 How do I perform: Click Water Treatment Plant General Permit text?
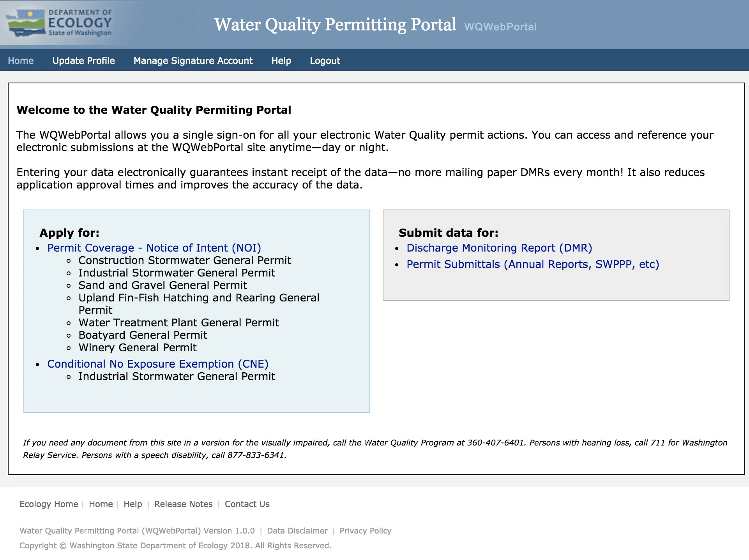(x=178, y=323)
